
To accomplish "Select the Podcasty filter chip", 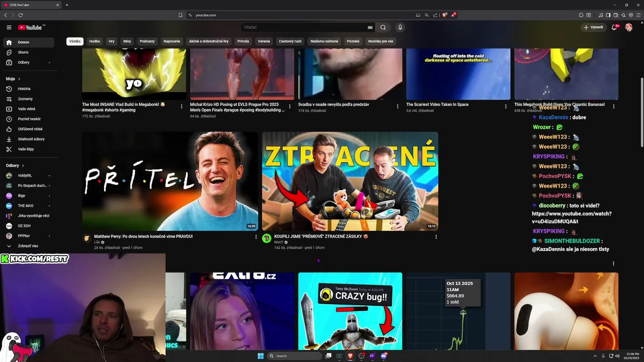I will (x=147, y=41).
